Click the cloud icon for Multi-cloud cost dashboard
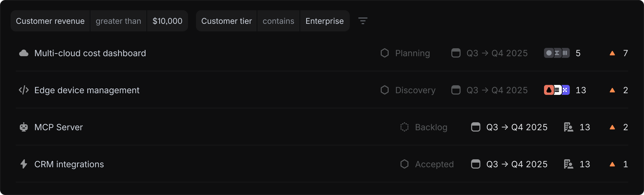Image resolution: width=644 pixels, height=195 pixels. (x=23, y=53)
